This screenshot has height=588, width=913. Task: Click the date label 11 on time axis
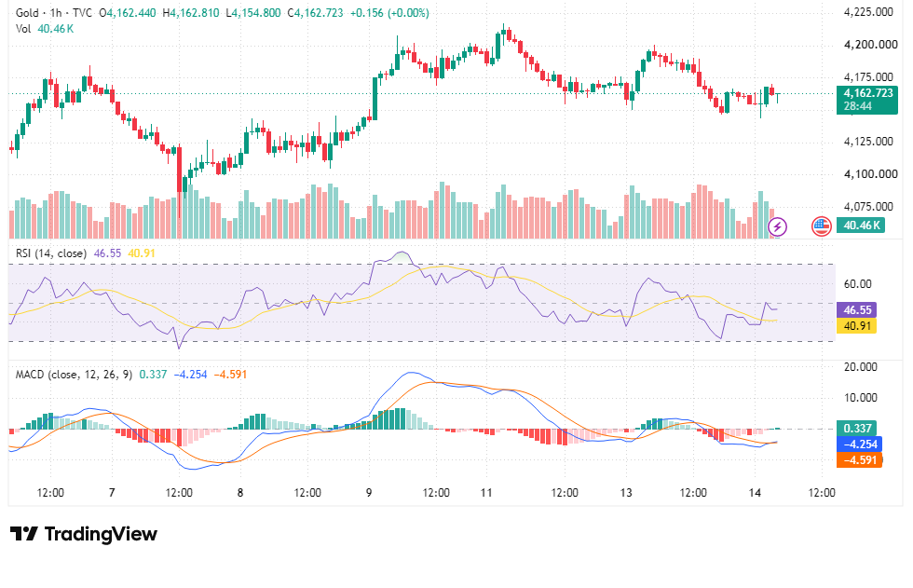[x=486, y=493]
